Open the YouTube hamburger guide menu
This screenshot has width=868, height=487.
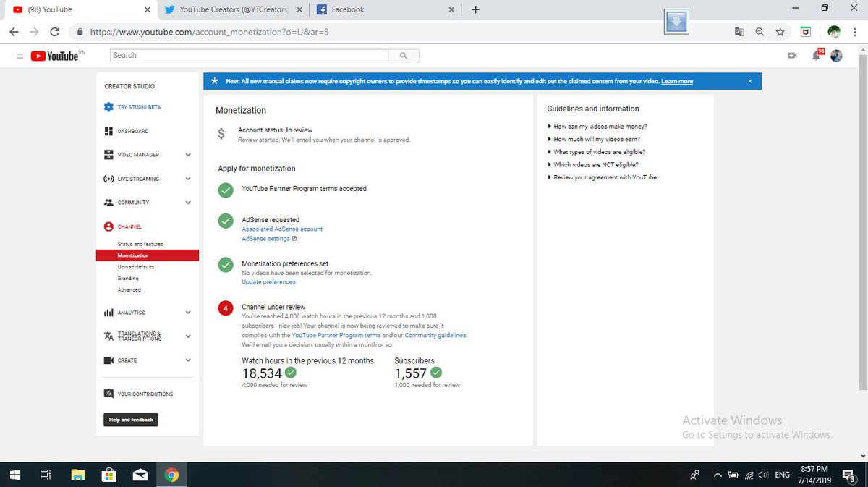tap(19, 56)
